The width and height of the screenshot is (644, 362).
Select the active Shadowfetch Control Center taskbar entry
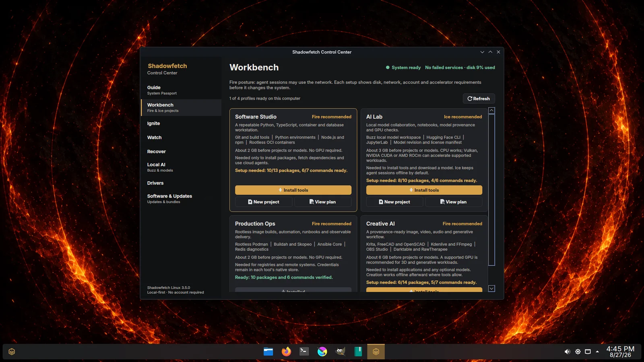tap(376, 352)
